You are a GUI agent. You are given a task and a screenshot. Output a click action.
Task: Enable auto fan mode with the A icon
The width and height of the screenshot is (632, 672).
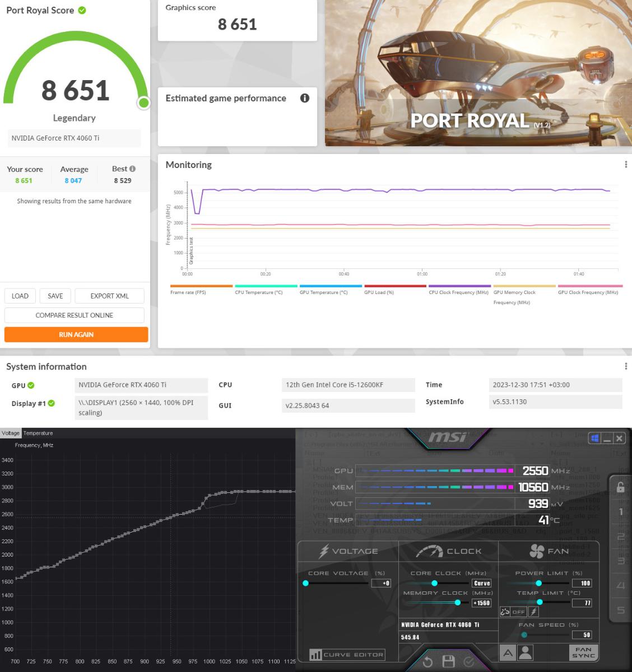(508, 652)
